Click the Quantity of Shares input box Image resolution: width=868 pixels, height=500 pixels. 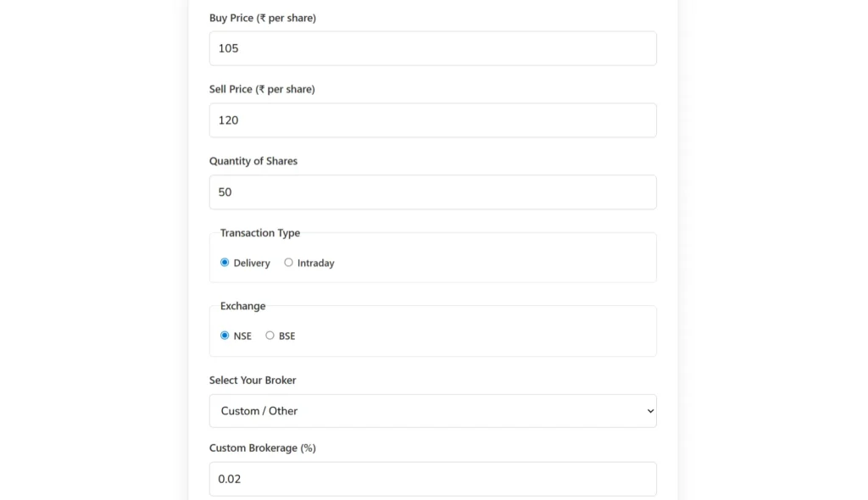(433, 192)
